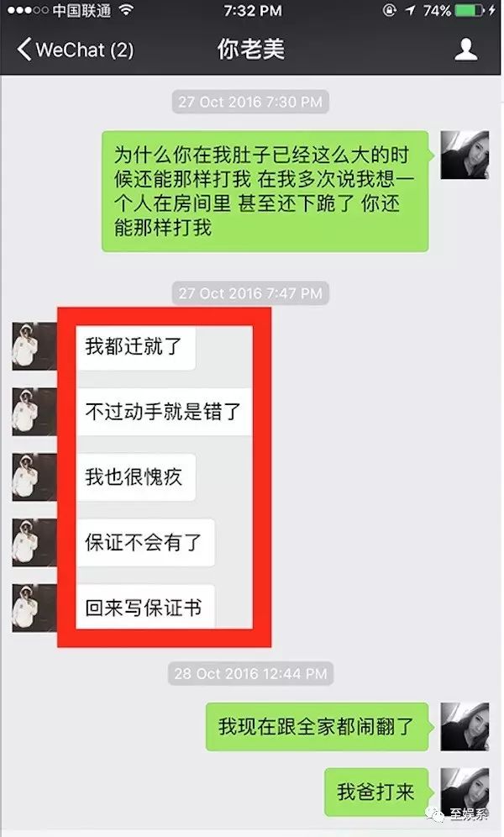504x837 pixels.
Task: Tap avatar beside 我现在跟全家都闹翻了
Action: [465, 727]
